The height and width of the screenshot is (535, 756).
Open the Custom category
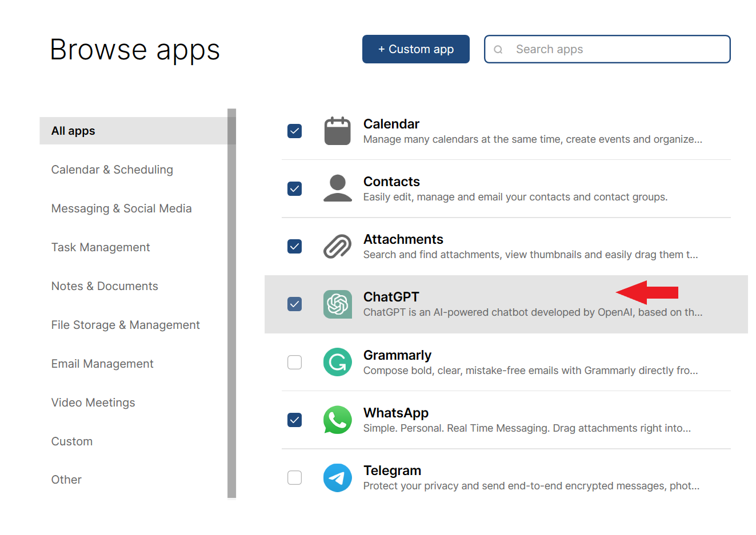tap(72, 441)
